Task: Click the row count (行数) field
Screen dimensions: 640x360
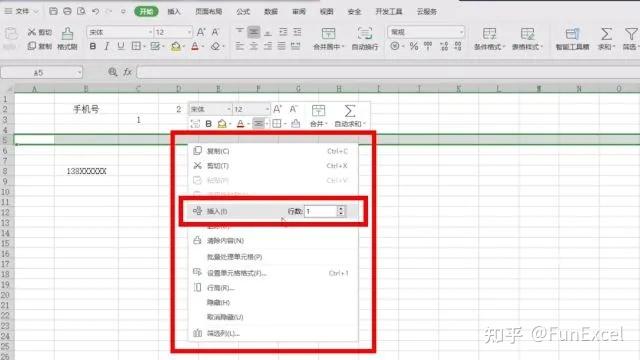Action: coord(321,211)
